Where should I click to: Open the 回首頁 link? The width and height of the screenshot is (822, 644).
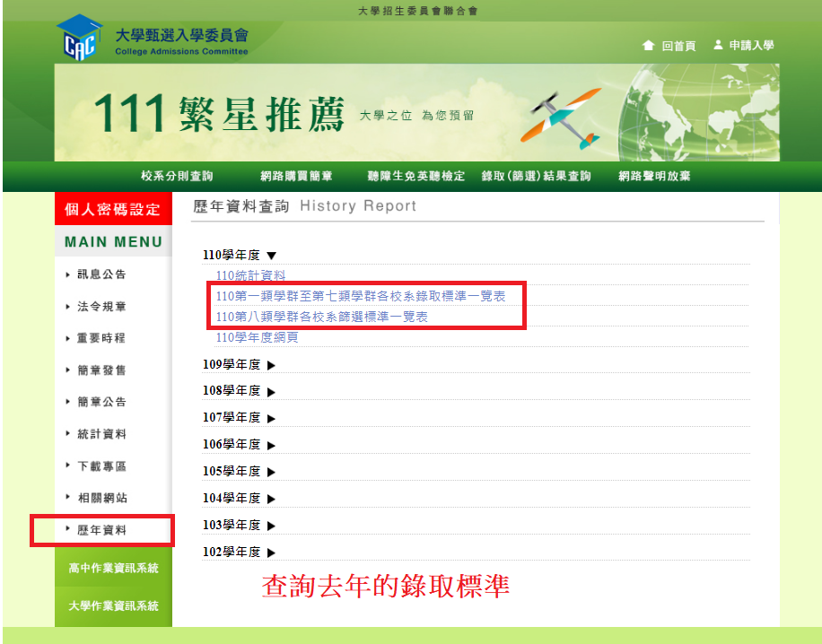pyautogui.click(x=678, y=46)
